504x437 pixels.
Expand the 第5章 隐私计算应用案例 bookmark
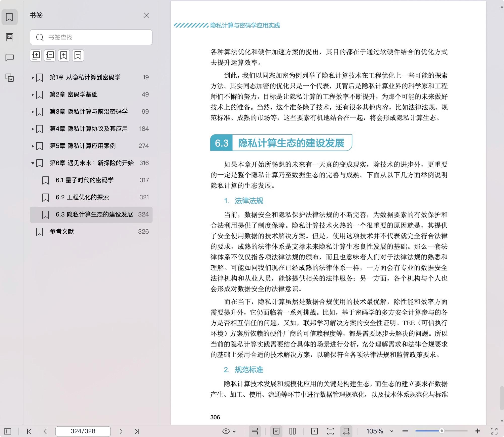[x=33, y=146]
